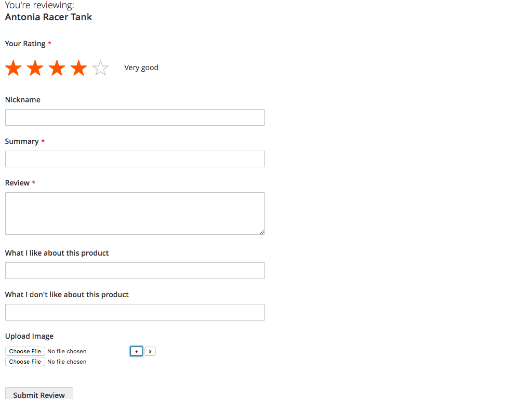Select the empty fifth rating star
This screenshot has width=532, height=399.
click(x=100, y=68)
